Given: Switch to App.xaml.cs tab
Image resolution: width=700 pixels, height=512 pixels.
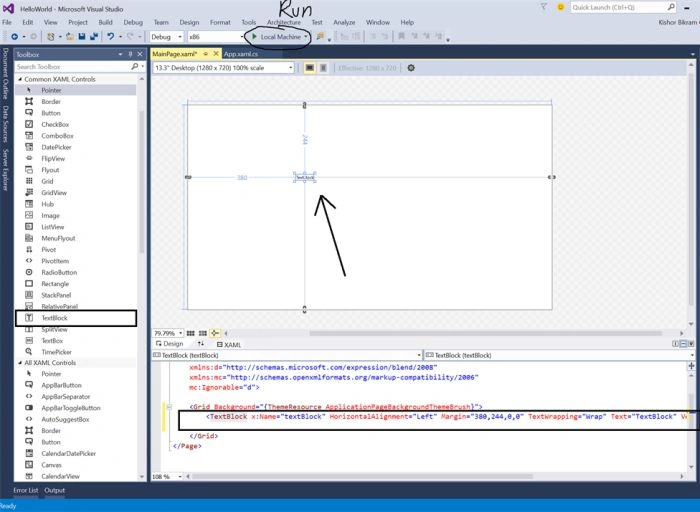Looking at the screenshot, I should tap(241, 54).
